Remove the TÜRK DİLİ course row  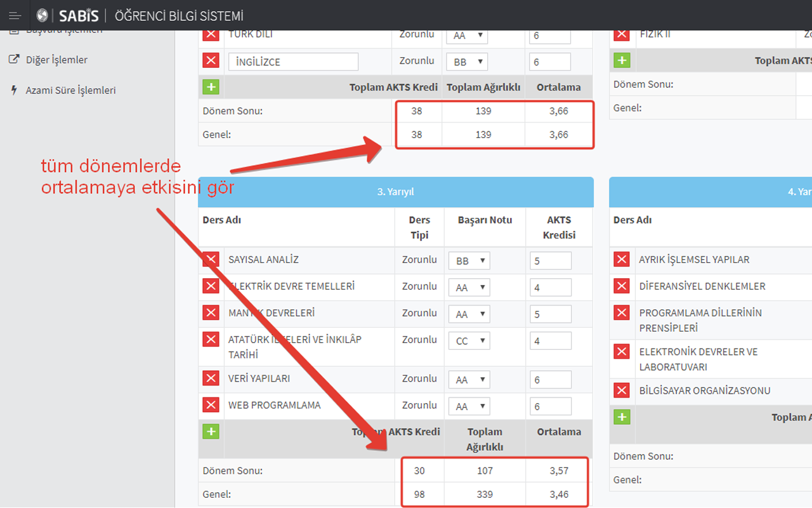[211, 35]
